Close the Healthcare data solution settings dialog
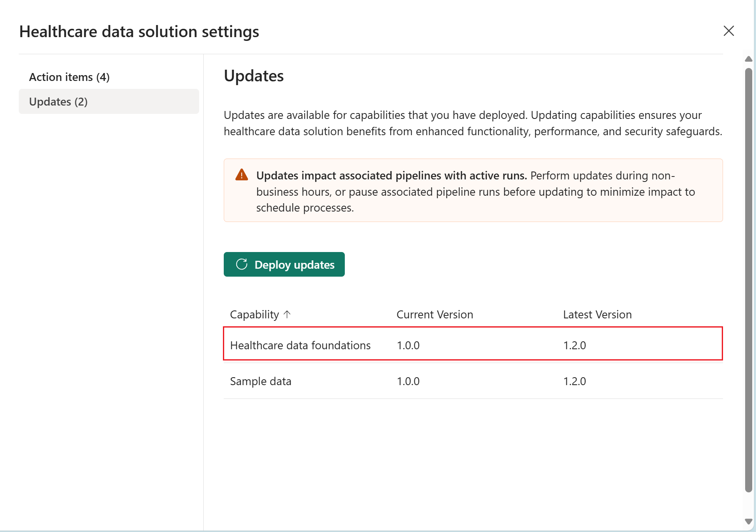756x532 pixels. click(x=728, y=31)
